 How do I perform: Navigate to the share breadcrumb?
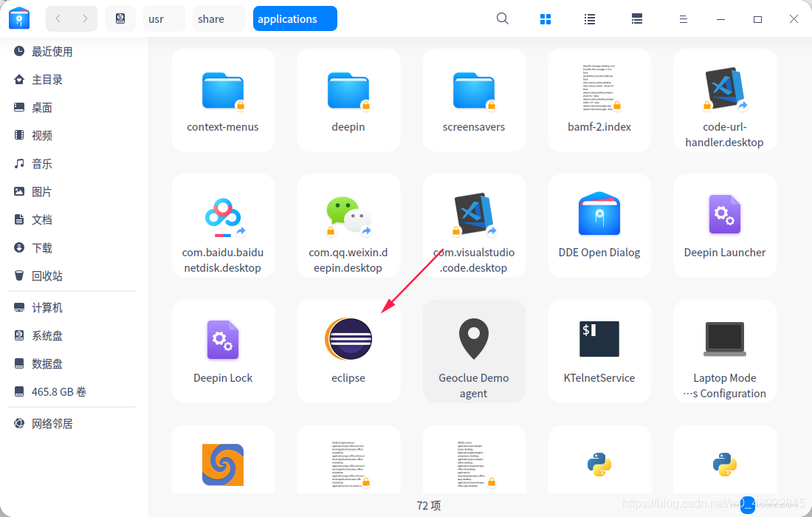[x=218, y=18]
